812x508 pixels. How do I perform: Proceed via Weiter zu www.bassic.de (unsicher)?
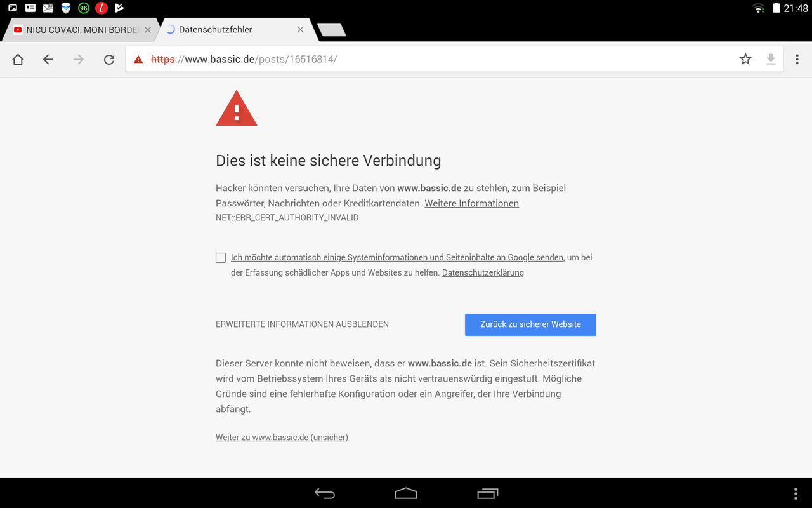pyautogui.click(x=282, y=437)
